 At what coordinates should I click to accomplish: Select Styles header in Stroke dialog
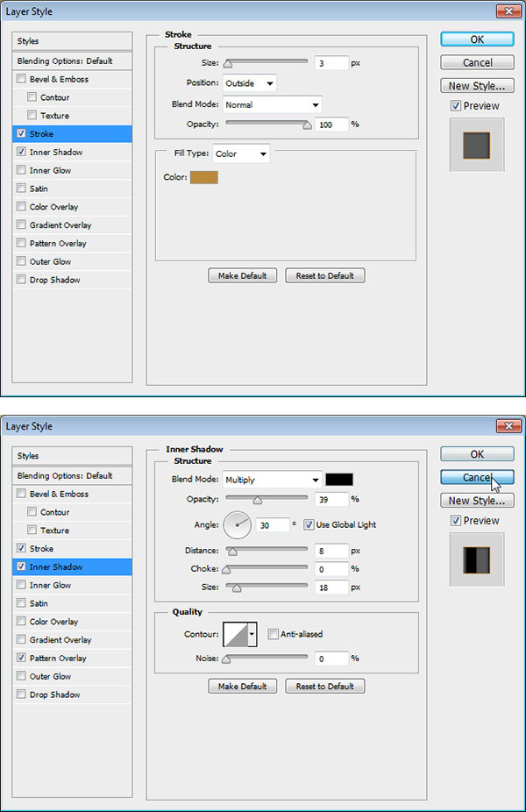tap(72, 41)
